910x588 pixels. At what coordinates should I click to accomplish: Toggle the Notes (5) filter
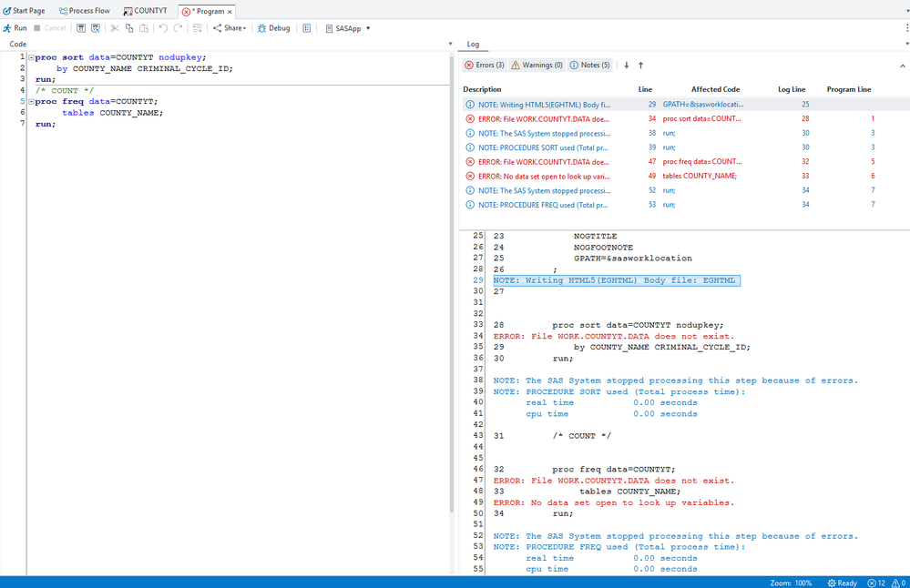click(590, 66)
